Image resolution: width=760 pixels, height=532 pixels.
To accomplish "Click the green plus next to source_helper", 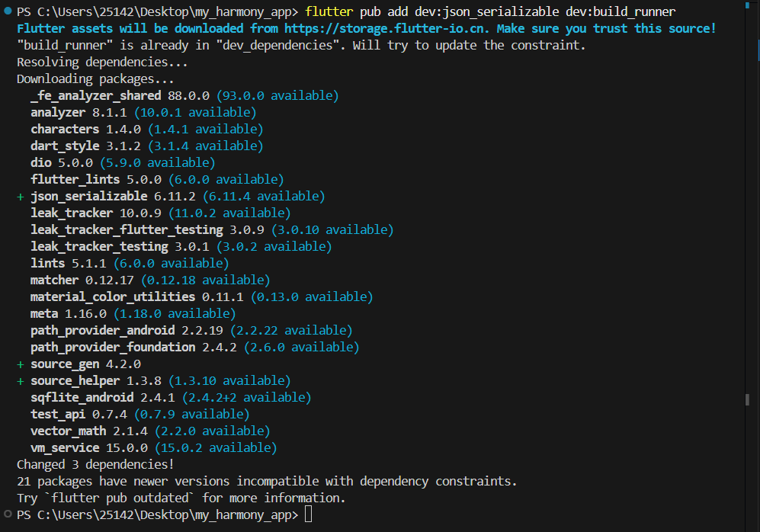I will pyautogui.click(x=21, y=381).
